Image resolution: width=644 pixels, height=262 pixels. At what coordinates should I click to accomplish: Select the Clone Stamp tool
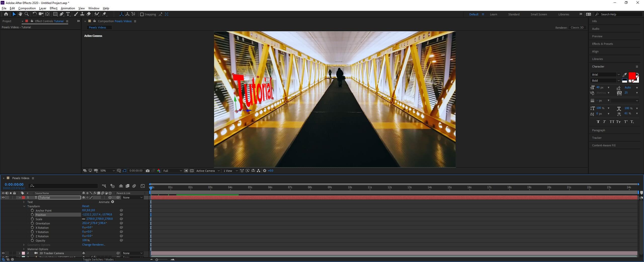coord(82,14)
